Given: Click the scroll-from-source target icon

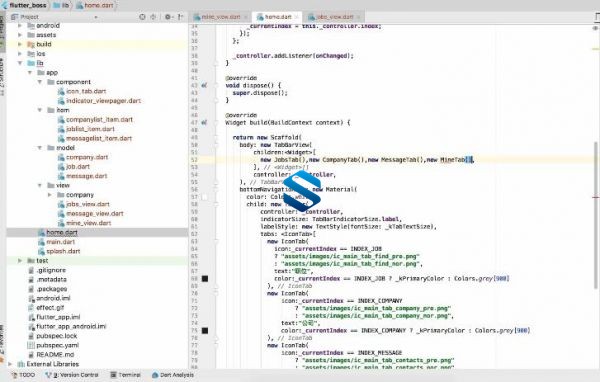Looking at the screenshot, I should point(142,17).
